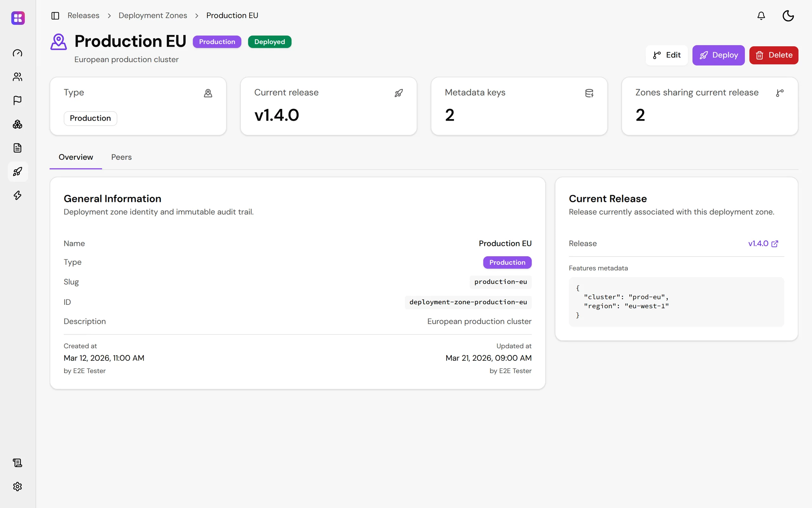Click the Production EU breadcrumb text
Viewport: 812px width, 508px height.
click(232, 16)
